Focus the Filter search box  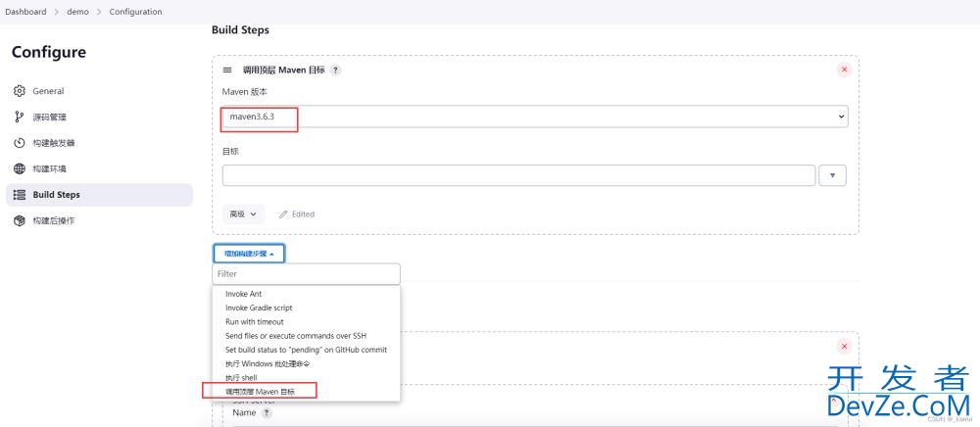coord(306,273)
